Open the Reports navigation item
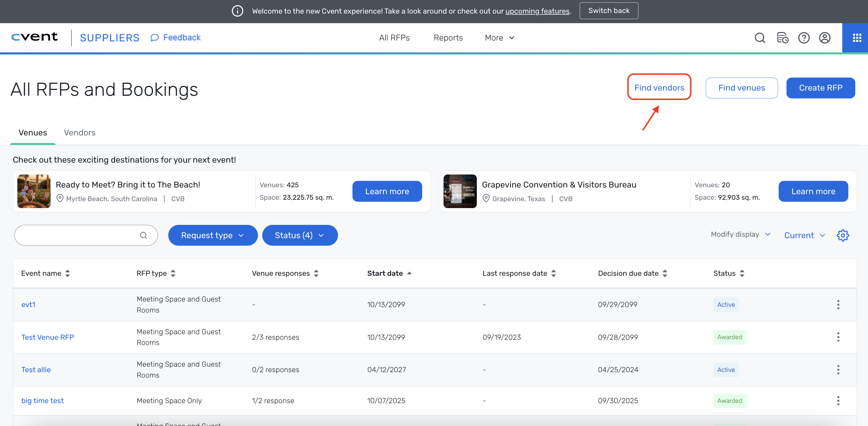This screenshot has width=868, height=426. pos(448,38)
